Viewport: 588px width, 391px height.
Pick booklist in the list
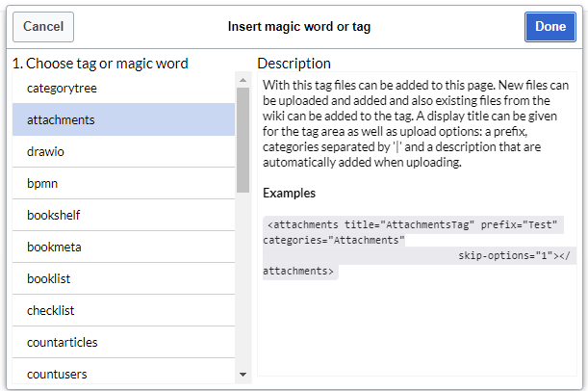click(123, 278)
